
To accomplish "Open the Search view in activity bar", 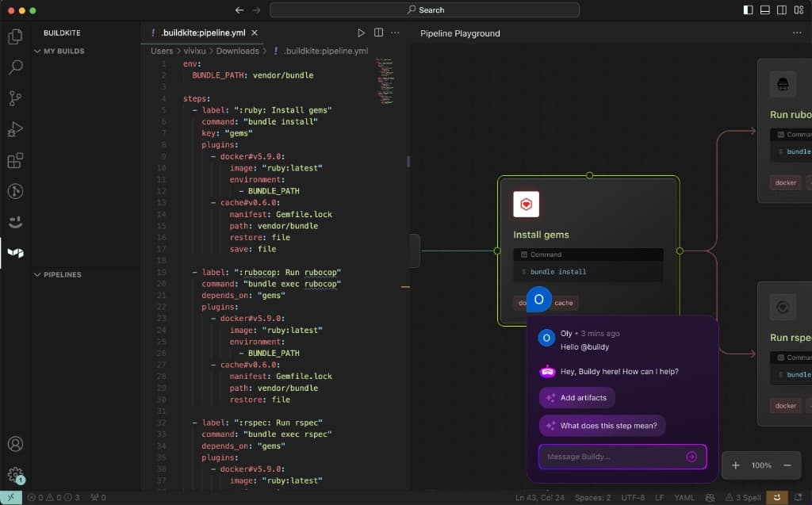I will [15, 67].
